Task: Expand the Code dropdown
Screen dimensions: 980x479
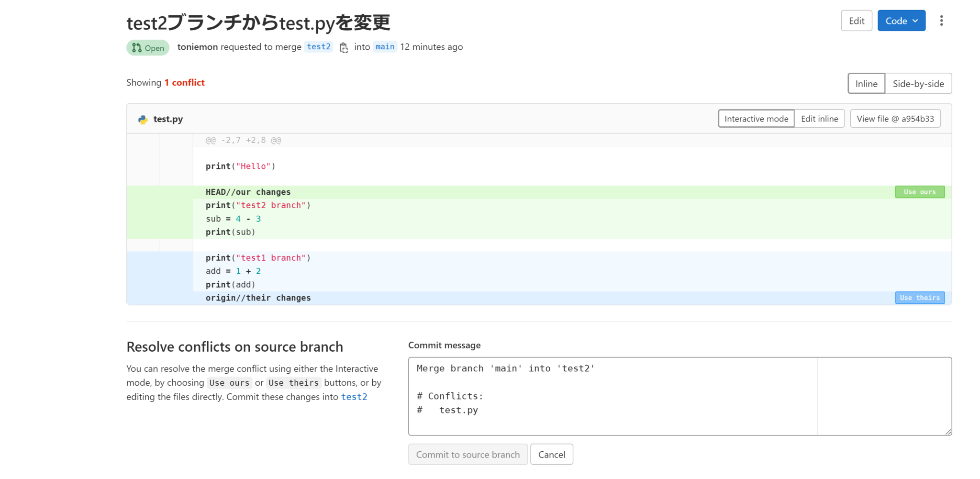Action: (901, 21)
